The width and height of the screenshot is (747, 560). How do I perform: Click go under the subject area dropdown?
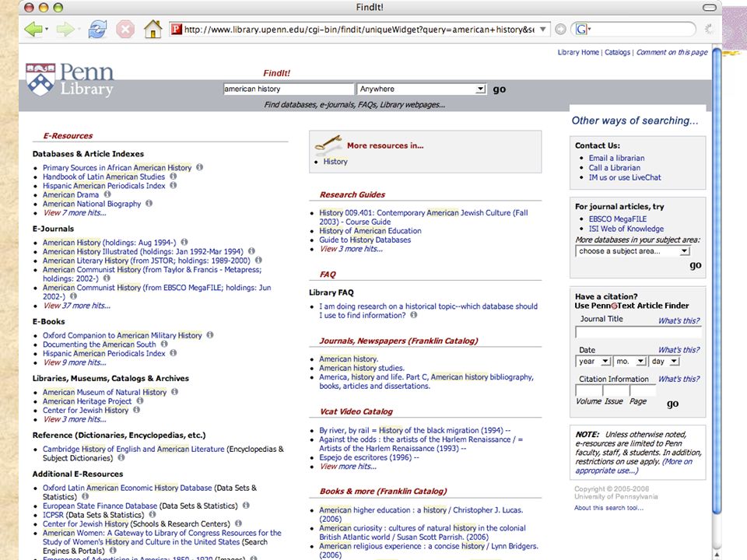click(695, 265)
